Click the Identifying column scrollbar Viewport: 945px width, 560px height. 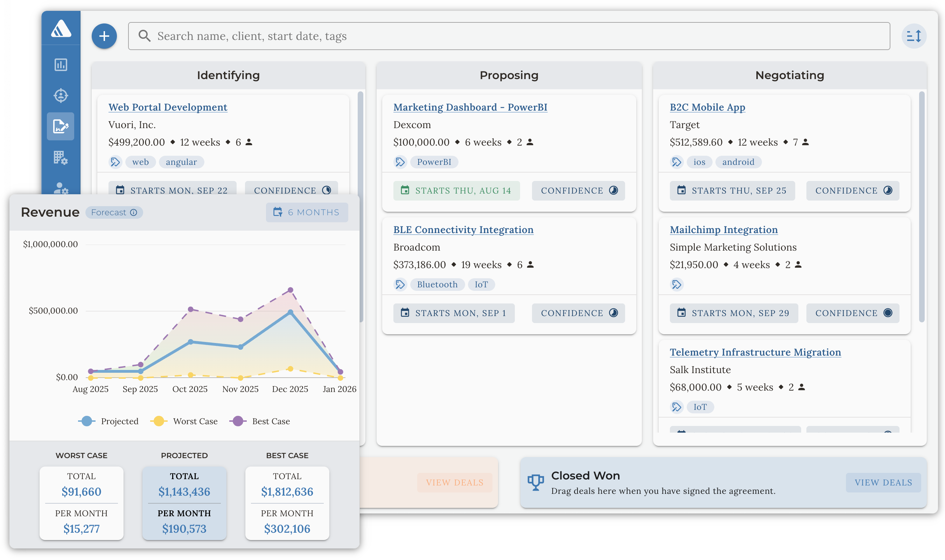[360, 206]
